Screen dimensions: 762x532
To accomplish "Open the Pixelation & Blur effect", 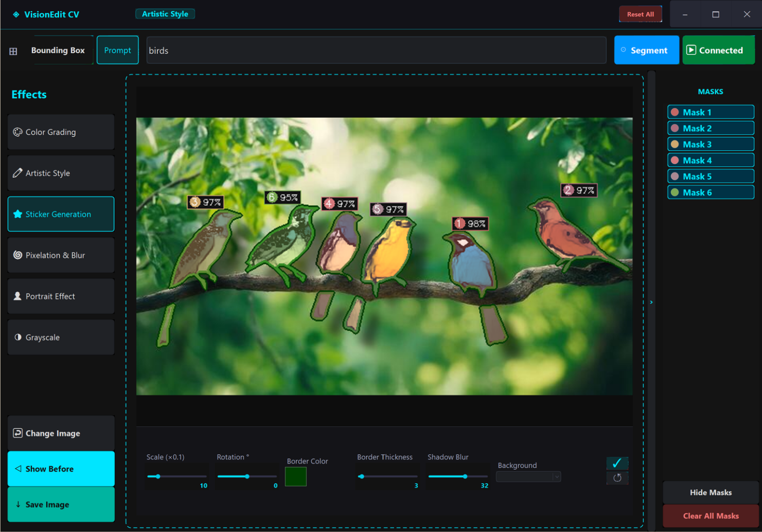I will click(x=61, y=255).
